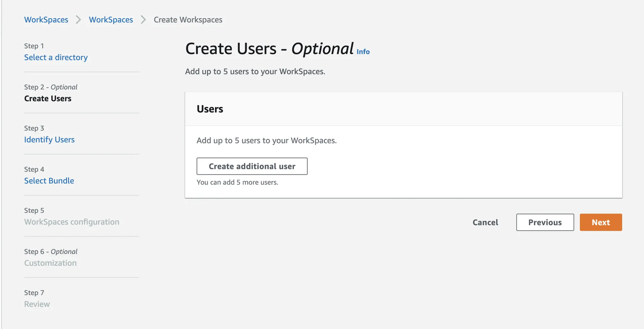Click the first WorkSpaces breadcrumb link

[x=46, y=20]
